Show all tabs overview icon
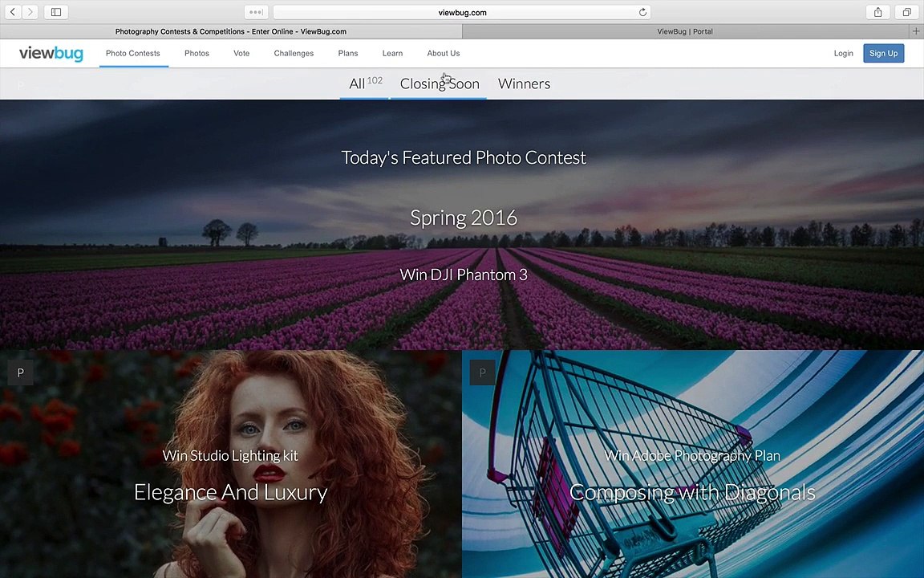Image resolution: width=924 pixels, height=578 pixels. (906, 12)
